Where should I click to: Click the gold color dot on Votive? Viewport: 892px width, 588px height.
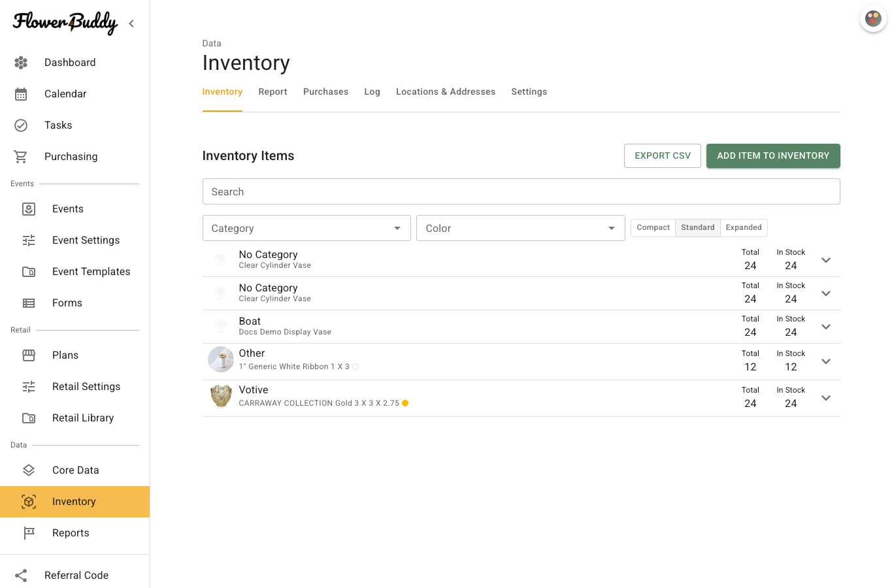405,403
